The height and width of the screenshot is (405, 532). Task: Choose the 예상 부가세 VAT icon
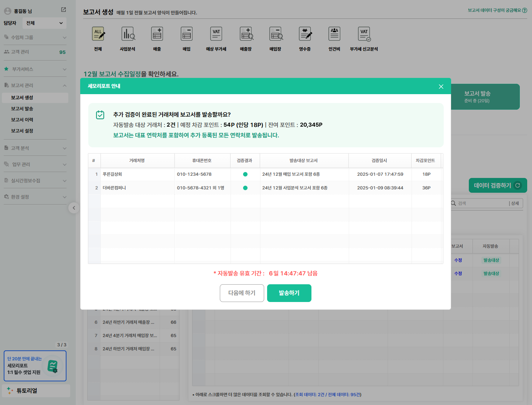click(x=216, y=34)
